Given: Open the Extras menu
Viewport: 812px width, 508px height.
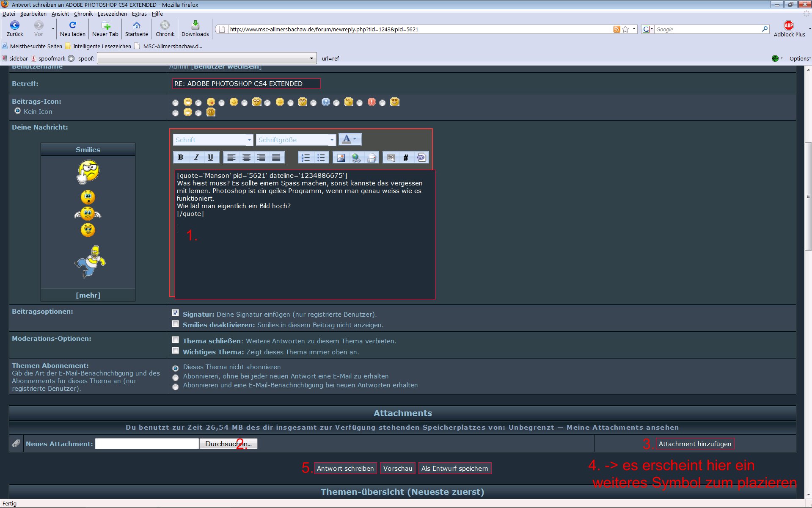Looking at the screenshot, I should click(x=139, y=14).
